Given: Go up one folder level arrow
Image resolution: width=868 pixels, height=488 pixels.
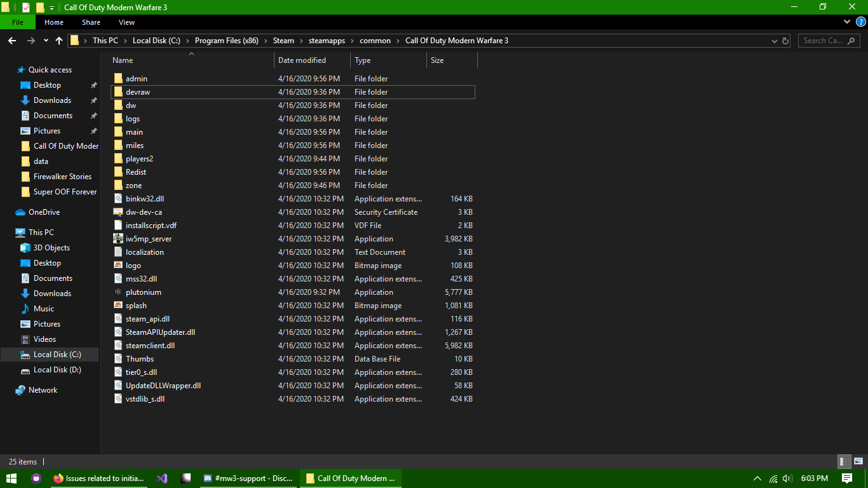Looking at the screenshot, I should [x=59, y=41].
